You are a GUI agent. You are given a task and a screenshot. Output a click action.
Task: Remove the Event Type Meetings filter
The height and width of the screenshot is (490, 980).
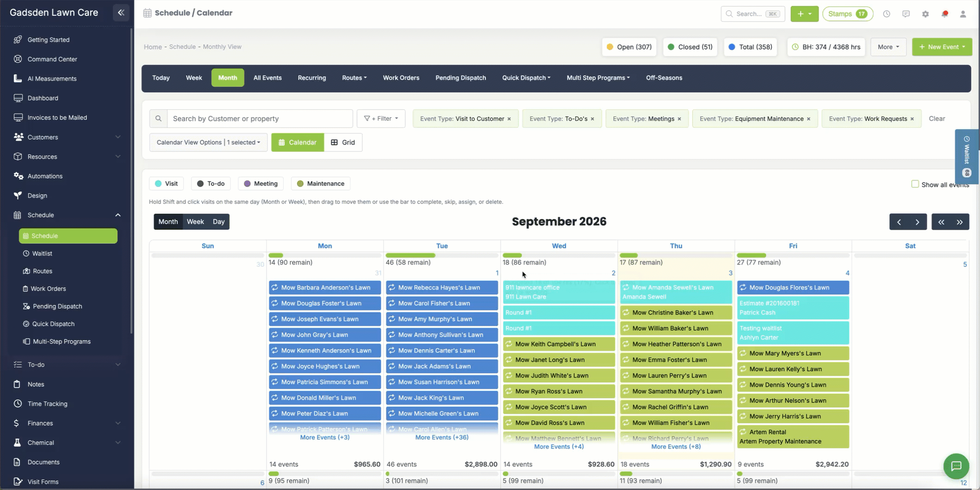tap(679, 119)
